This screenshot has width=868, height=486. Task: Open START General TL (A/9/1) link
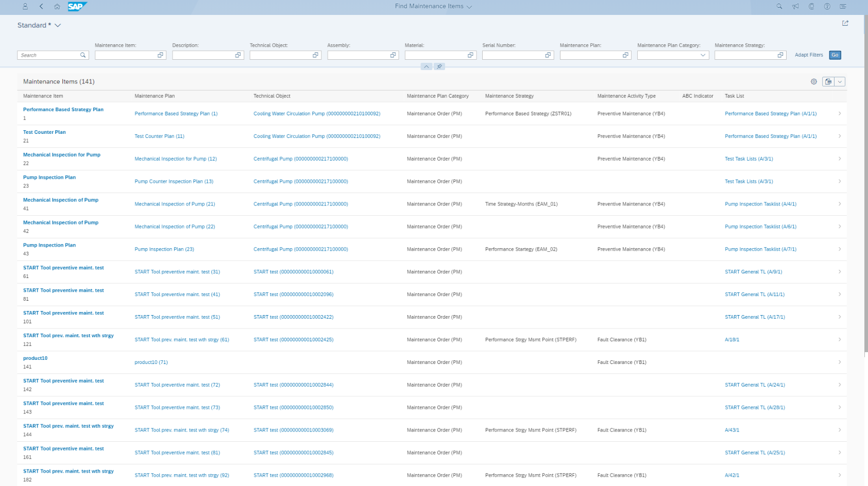(753, 272)
